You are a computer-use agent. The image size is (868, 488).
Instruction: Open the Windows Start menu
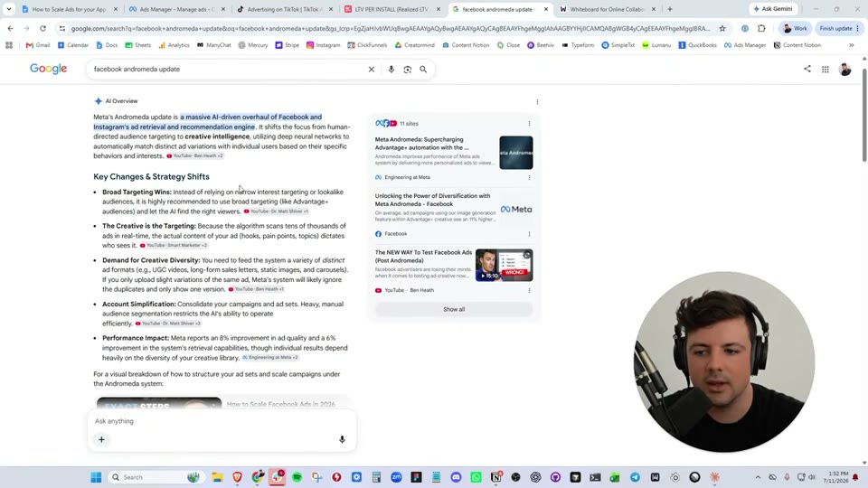click(96, 477)
